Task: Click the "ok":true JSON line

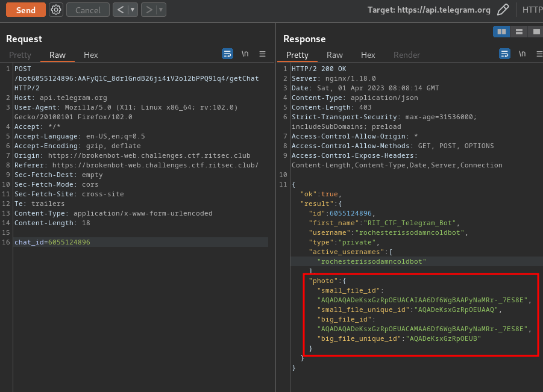Action: 321,194
